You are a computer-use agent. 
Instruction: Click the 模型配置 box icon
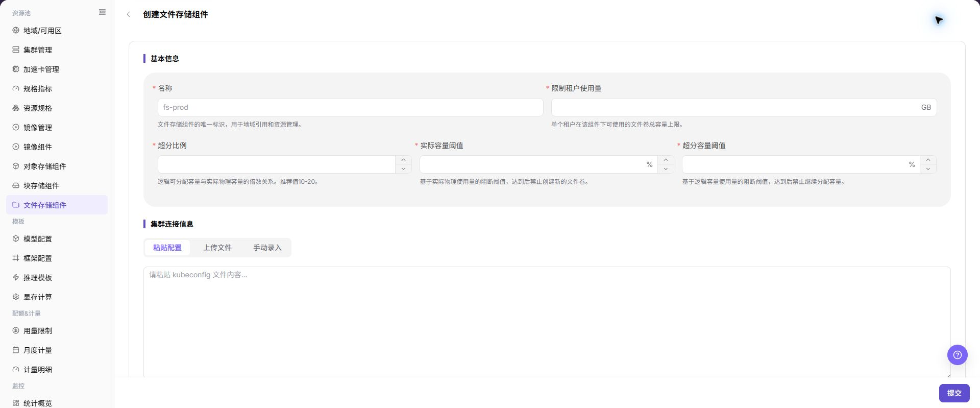coord(16,239)
